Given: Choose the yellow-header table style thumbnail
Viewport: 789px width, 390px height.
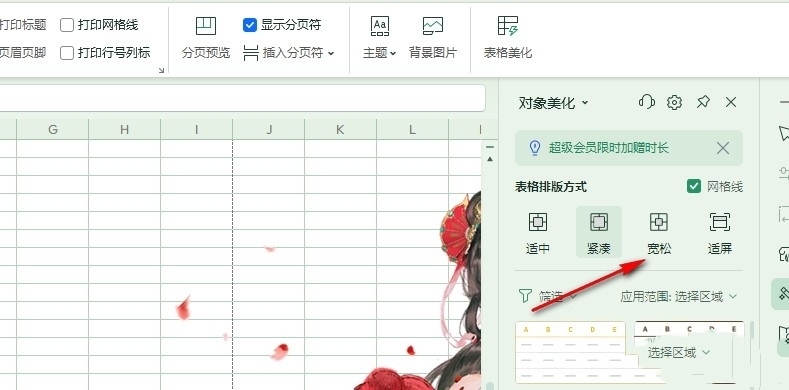Looking at the screenshot, I should coord(570,352).
